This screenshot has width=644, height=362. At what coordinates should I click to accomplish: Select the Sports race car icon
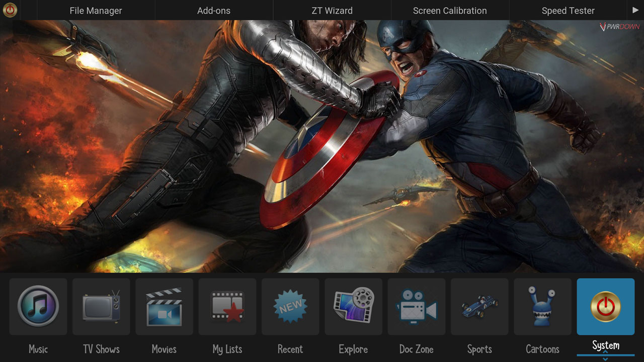tap(479, 307)
